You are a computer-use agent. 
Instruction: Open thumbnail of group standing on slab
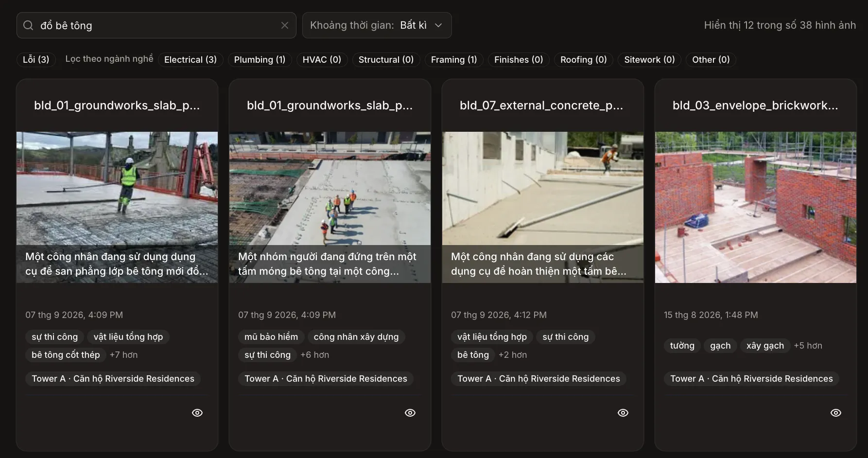click(x=330, y=207)
